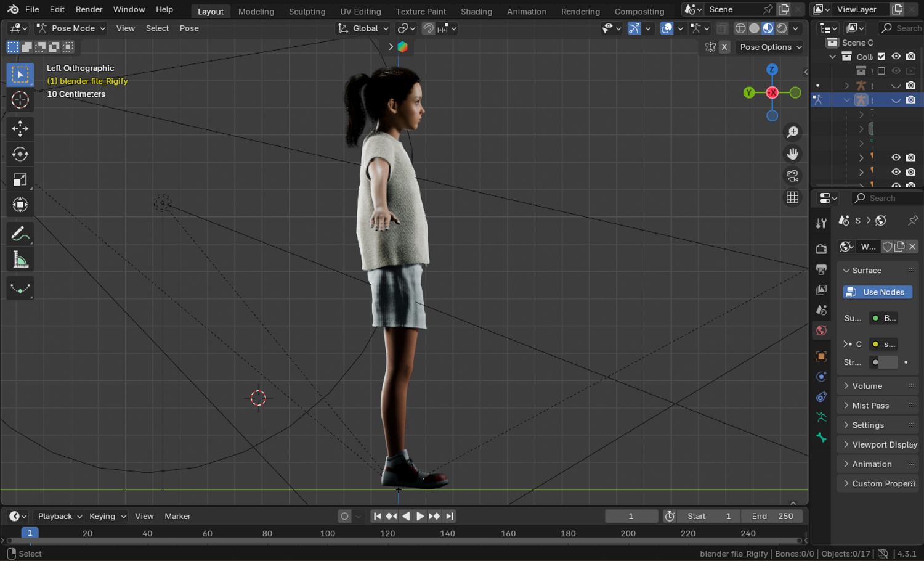This screenshot has width=924, height=561.
Task: Toggle camera view with the camera icon
Action: [x=793, y=176]
